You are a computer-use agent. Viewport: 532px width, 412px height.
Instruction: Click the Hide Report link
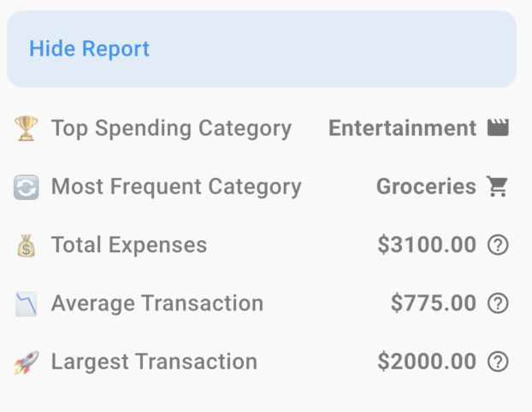coord(89,49)
